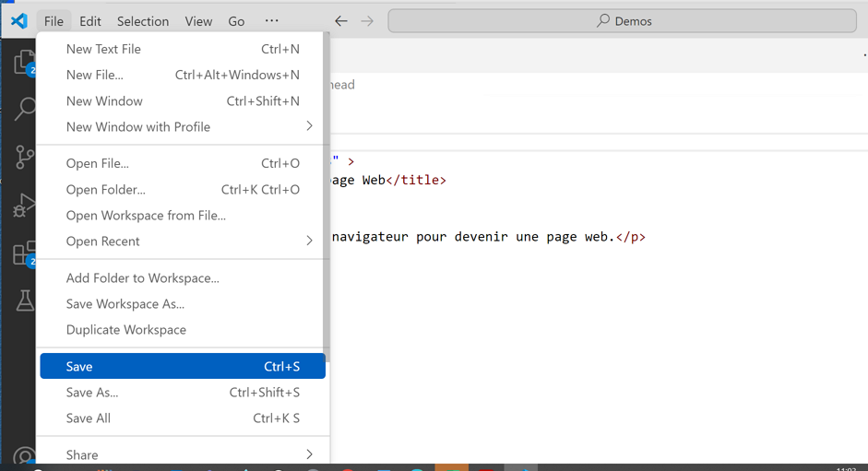This screenshot has width=868, height=471.
Task: Choose Save Workspace As...
Action: pos(183,304)
